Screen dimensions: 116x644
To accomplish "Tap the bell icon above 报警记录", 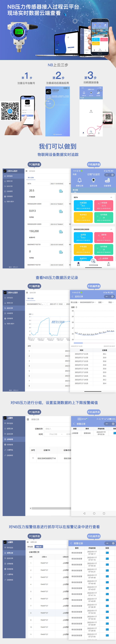I will pyautogui.click(x=79, y=180).
